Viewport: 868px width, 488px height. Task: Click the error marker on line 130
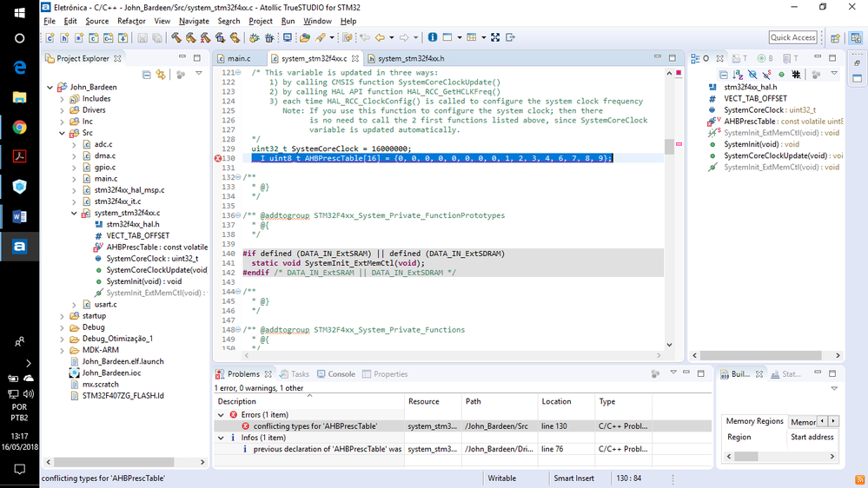point(217,158)
